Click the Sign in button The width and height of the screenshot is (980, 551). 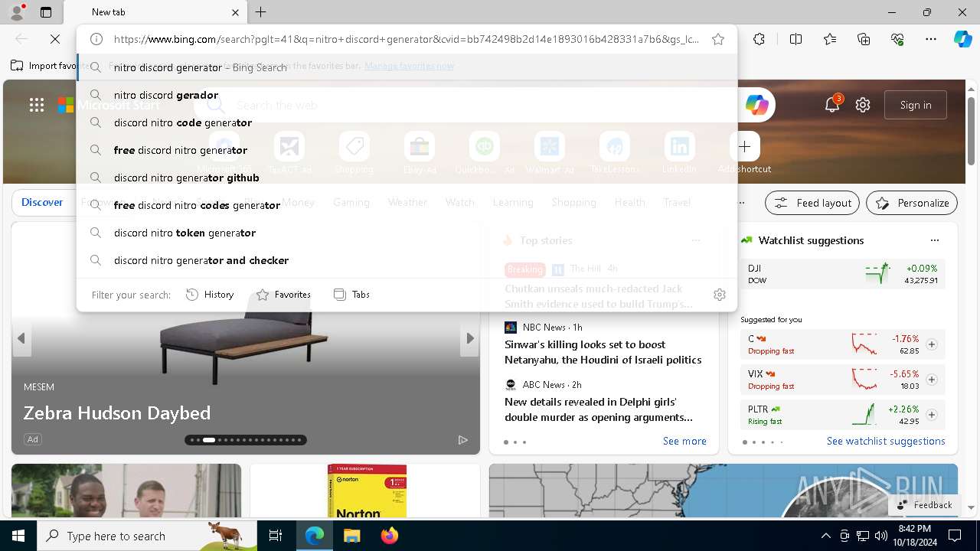[916, 105]
